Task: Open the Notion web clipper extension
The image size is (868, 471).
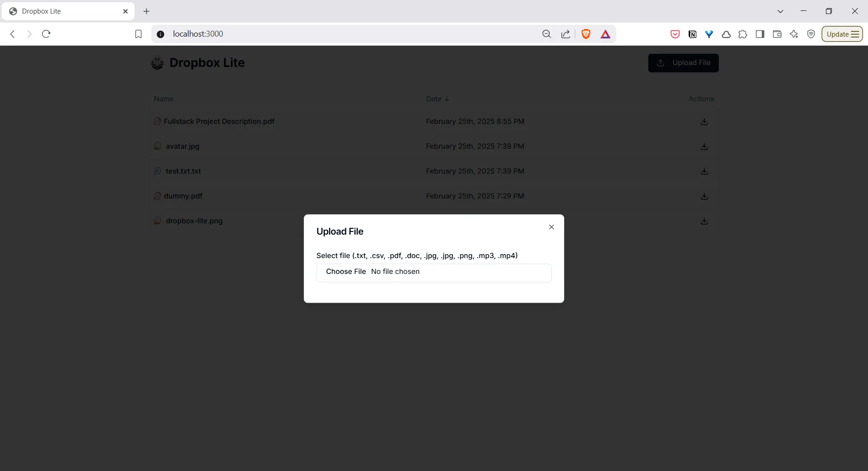Action: (x=692, y=34)
